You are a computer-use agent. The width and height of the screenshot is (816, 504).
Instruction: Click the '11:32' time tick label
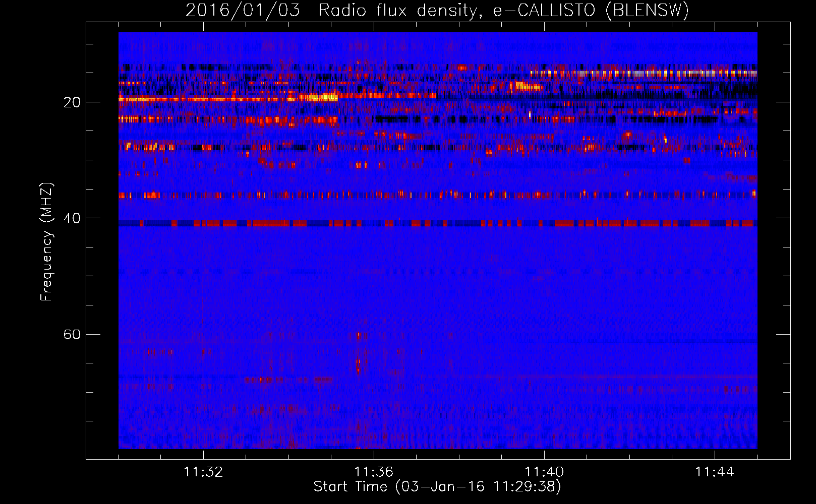pyautogui.click(x=203, y=472)
